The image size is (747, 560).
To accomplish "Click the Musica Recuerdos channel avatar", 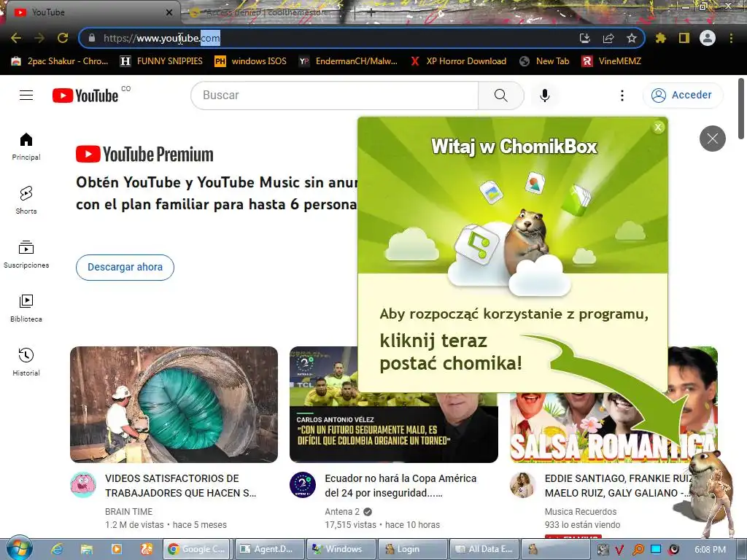I will (x=522, y=485).
